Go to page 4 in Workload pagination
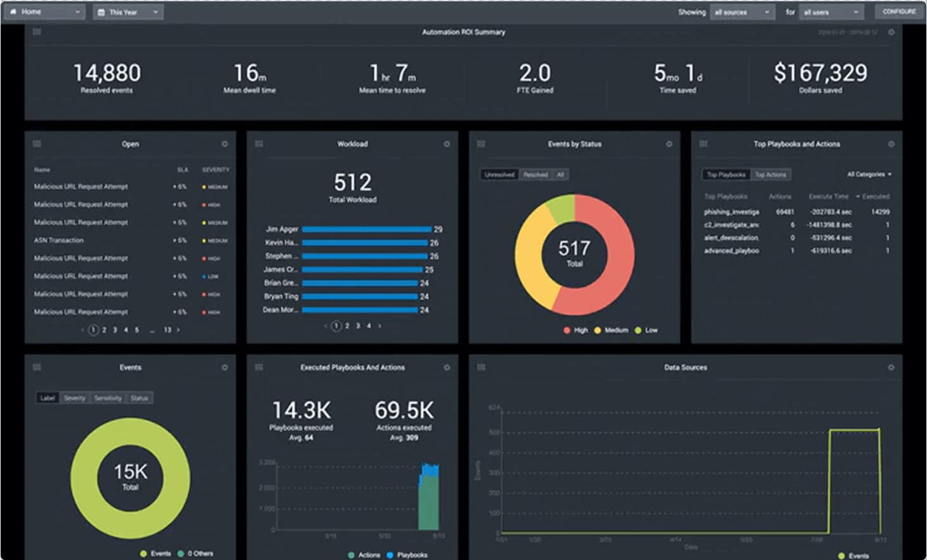This screenshot has width=927, height=560. 369,326
